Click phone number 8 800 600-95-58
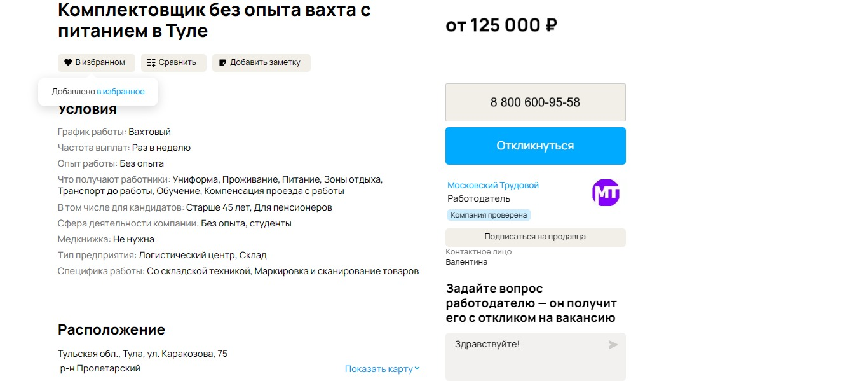 pyautogui.click(x=535, y=102)
